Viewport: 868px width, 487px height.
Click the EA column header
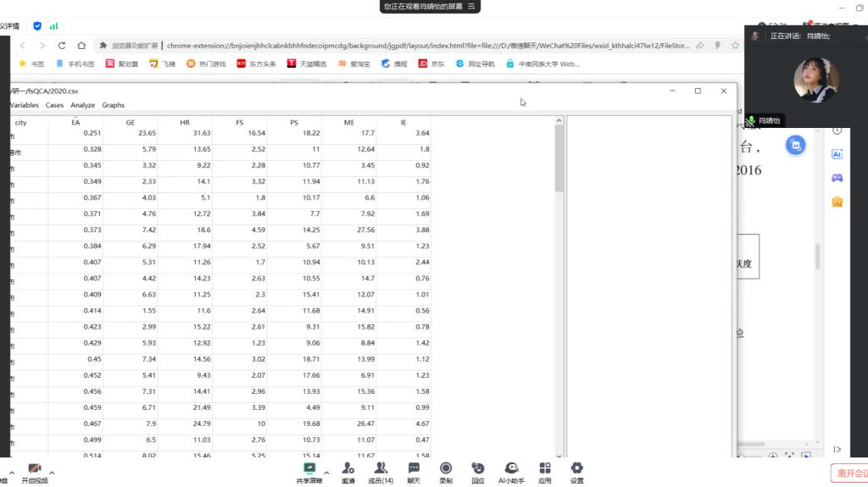(x=75, y=122)
